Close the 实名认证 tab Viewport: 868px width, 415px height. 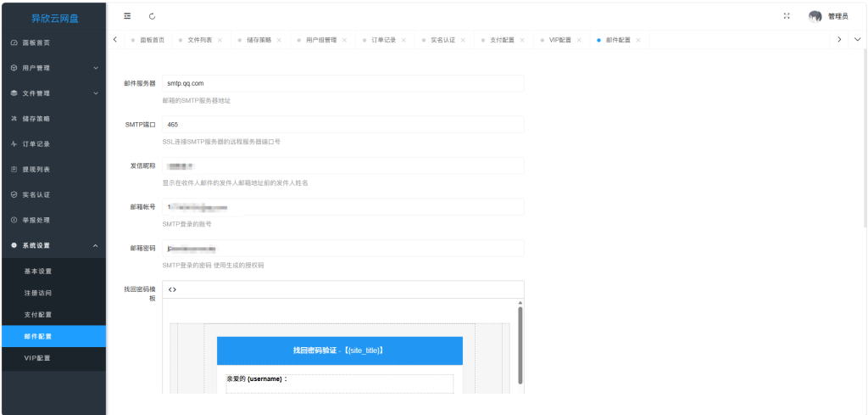tap(463, 40)
